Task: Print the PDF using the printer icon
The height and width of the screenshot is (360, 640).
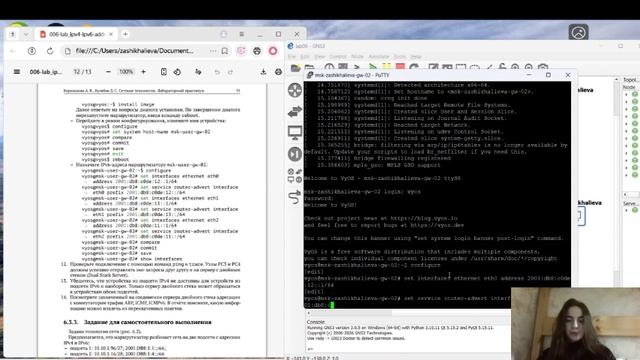Action: (278, 72)
